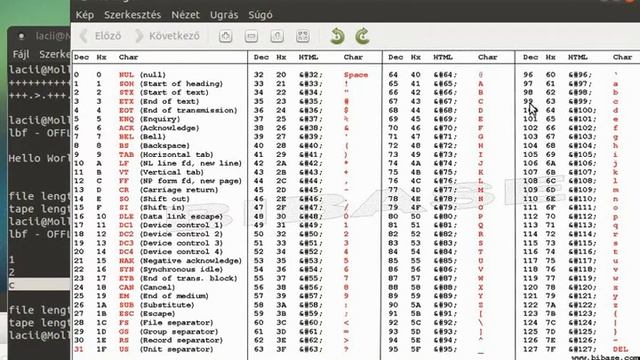The width and height of the screenshot is (640, 360).
Task: Click the &#48; HTML code cell
Action: pos(311,216)
